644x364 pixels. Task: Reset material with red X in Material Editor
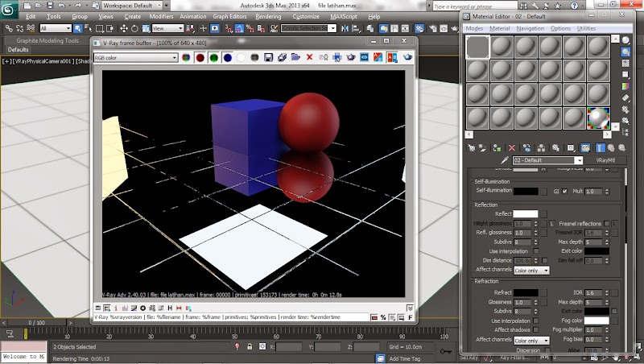(512, 148)
